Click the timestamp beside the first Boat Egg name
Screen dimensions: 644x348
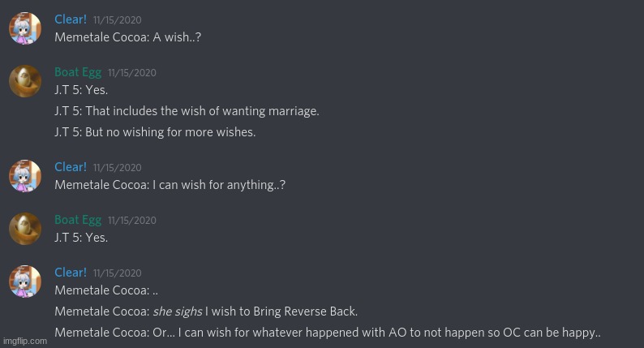(132, 73)
